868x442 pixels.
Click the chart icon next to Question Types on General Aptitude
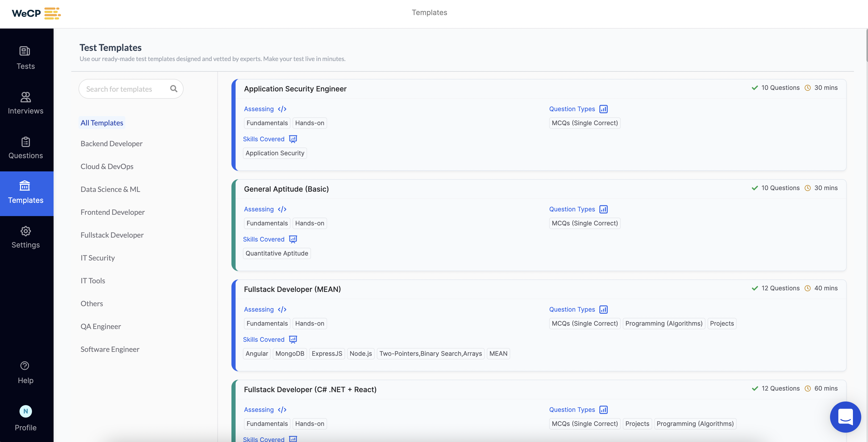603,209
